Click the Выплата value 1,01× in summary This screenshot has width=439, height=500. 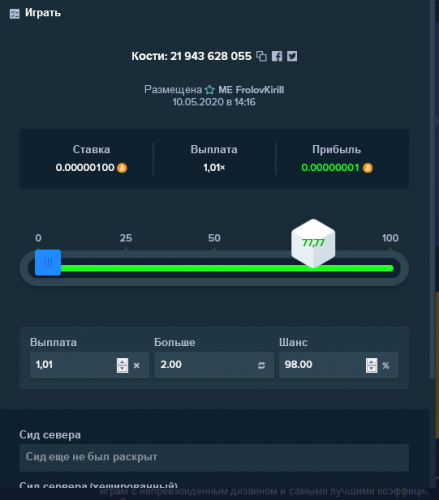[214, 167]
